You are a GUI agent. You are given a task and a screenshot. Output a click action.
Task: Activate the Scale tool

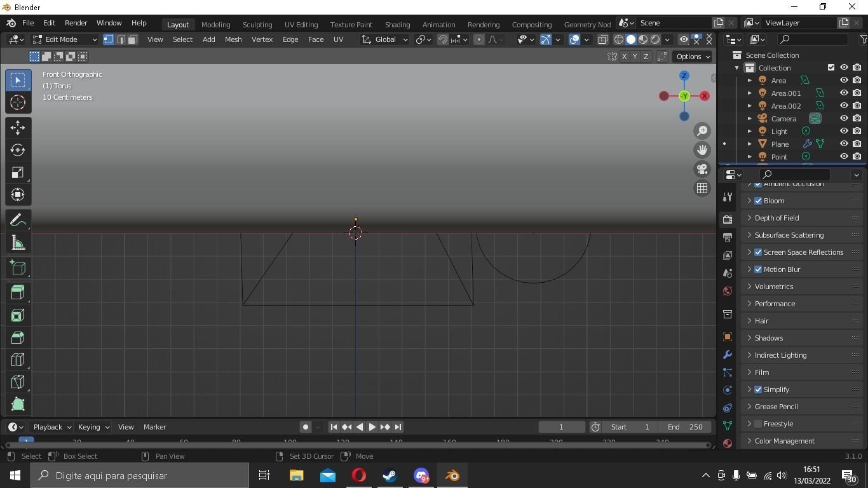coord(18,173)
